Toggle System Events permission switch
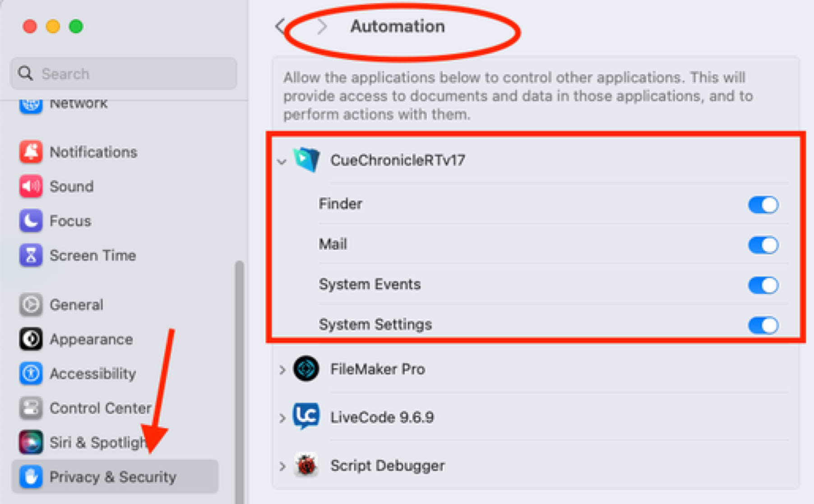The width and height of the screenshot is (814, 504). pyautogui.click(x=763, y=285)
